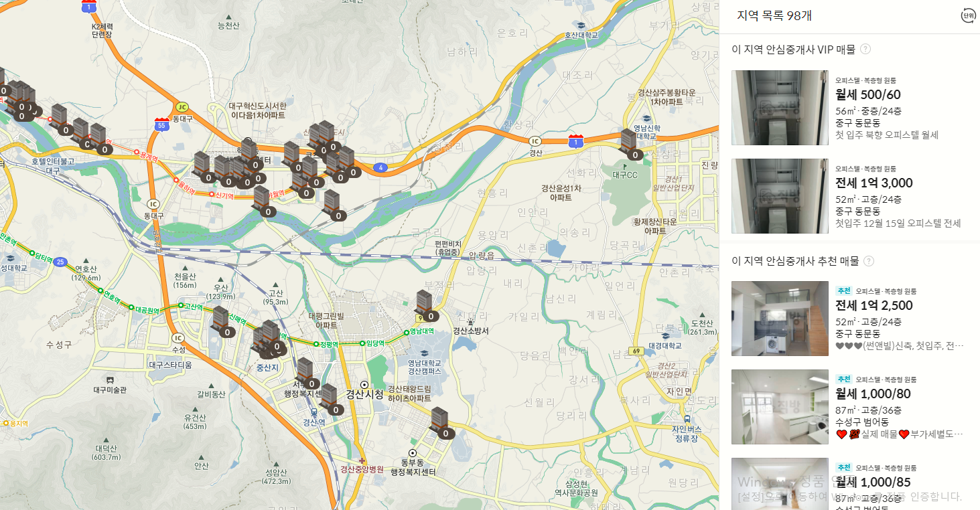980x510 pixels.
Task: Click the '이 지역 안심중개사 추천 매물' heading
Action: pyautogui.click(x=795, y=261)
